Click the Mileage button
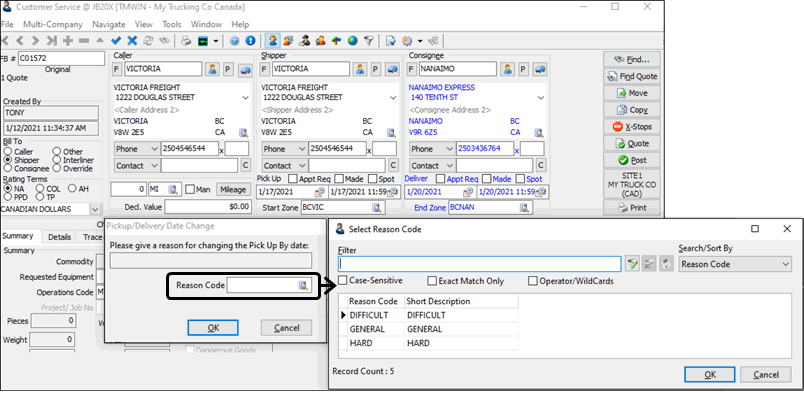 [x=233, y=190]
